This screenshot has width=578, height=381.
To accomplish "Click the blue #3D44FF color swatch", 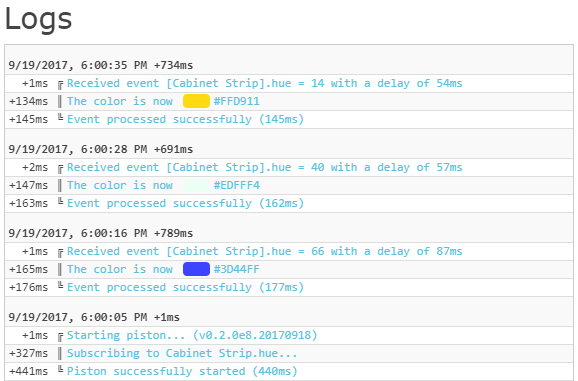I will click(196, 269).
